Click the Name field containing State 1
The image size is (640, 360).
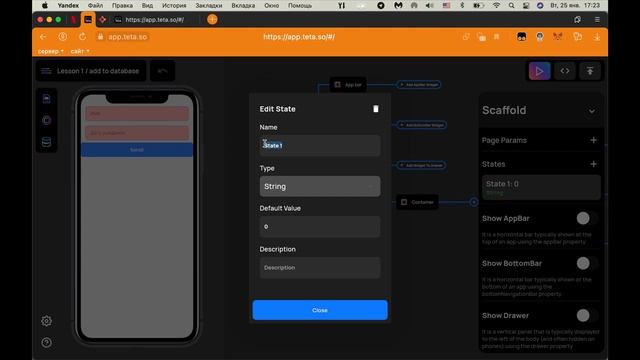point(320,145)
